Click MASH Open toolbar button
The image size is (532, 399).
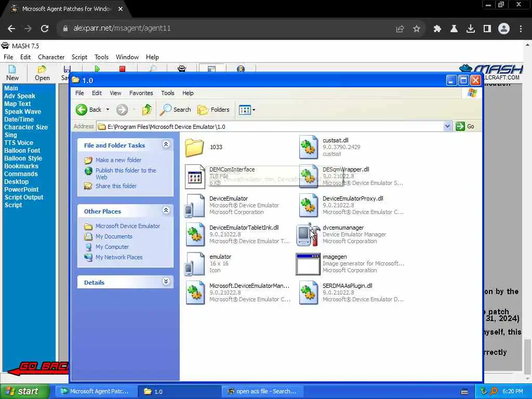click(42, 73)
